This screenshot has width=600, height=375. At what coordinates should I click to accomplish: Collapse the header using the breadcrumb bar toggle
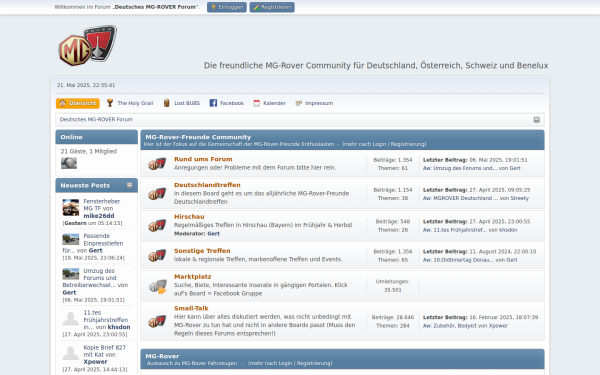click(x=536, y=120)
